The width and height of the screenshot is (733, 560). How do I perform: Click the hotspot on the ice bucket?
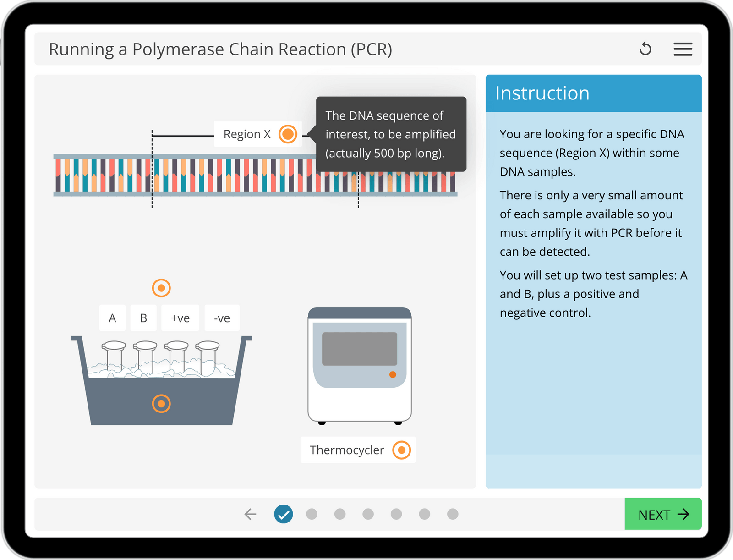pos(161,404)
